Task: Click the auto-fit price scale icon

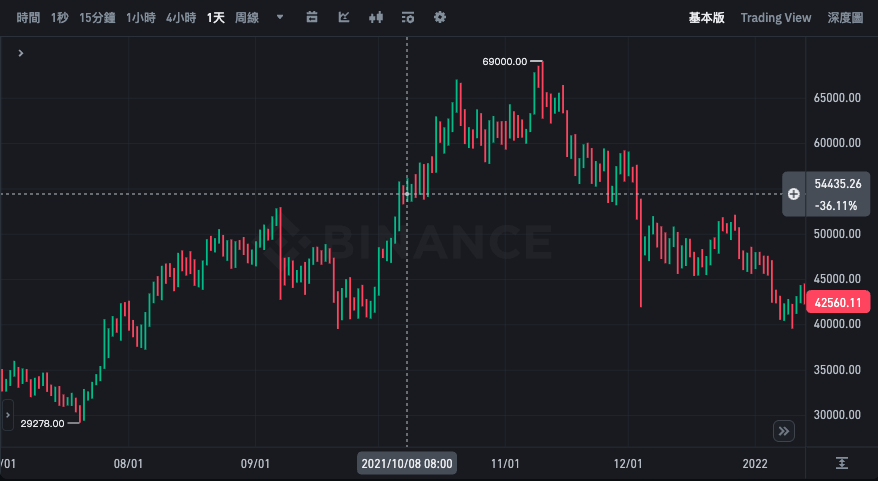Action: click(x=842, y=463)
